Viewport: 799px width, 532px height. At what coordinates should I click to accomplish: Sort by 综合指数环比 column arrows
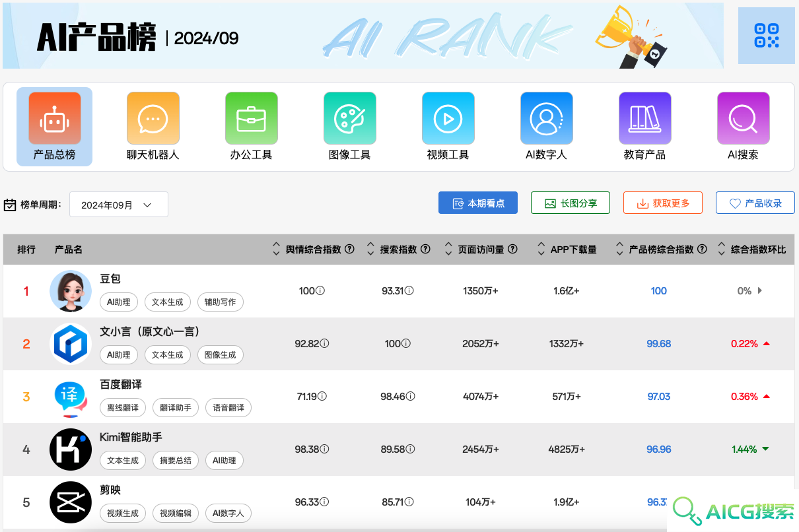(722, 249)
